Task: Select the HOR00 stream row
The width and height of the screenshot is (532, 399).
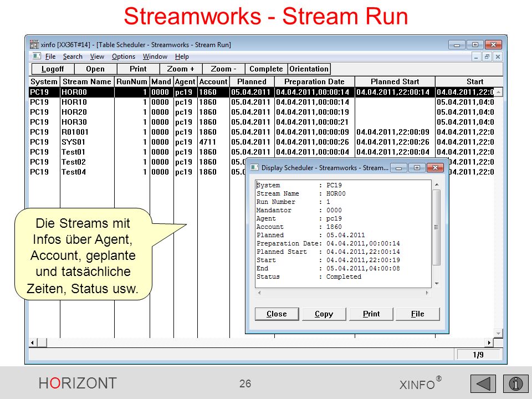Action: pos(262,93)
